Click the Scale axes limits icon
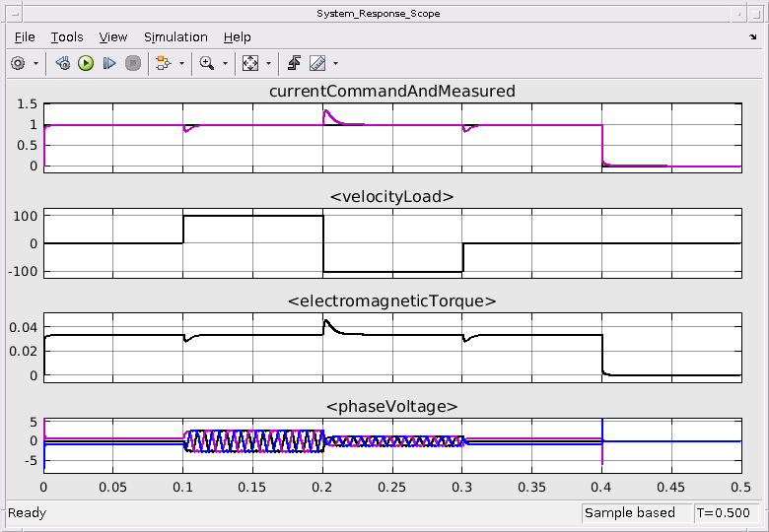Screen dimensions: 769x532 (250, 63)
